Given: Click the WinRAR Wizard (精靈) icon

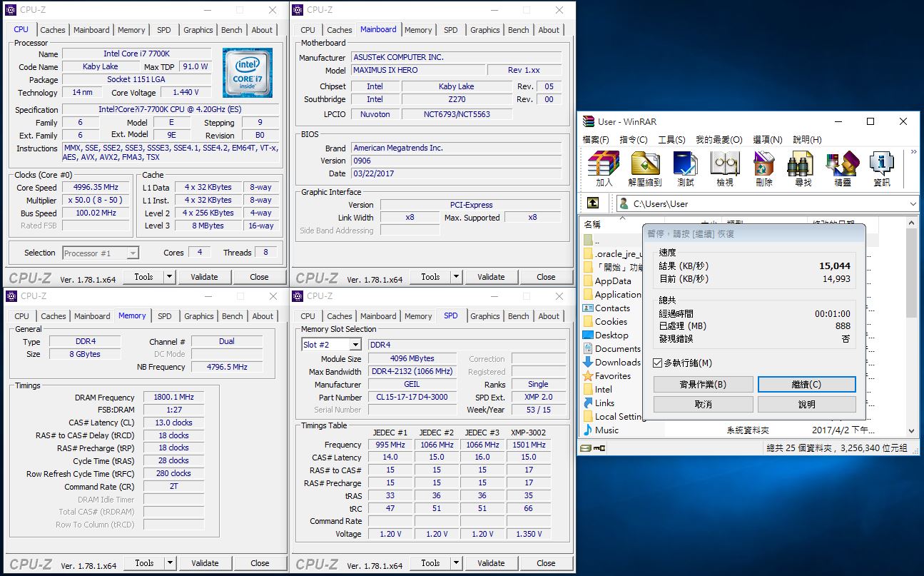Looking at the screenshot, I should coord(842,164).
